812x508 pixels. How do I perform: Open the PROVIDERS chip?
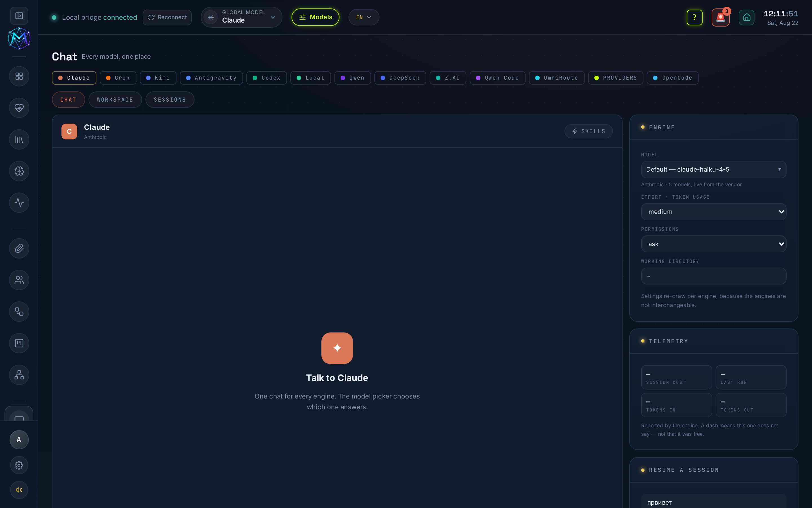pos(616,78)
